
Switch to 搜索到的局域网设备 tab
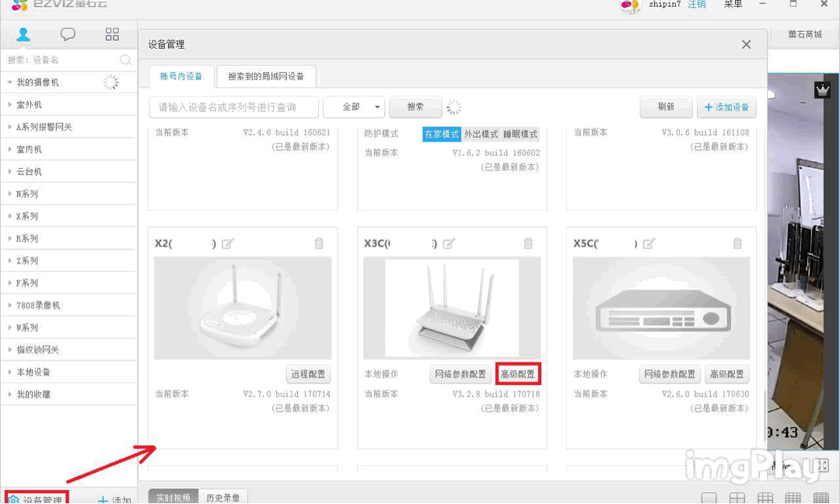pyautogui.click(x=265, y=76)
